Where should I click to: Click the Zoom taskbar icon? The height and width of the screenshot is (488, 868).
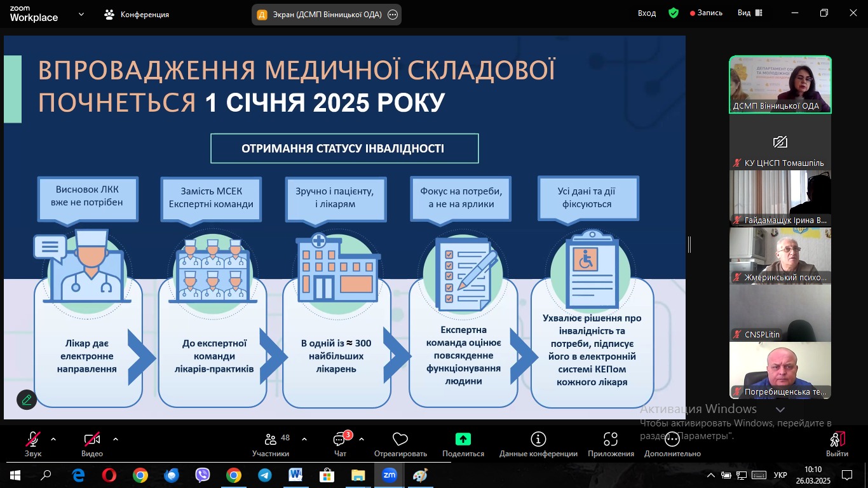coord(390,475)
